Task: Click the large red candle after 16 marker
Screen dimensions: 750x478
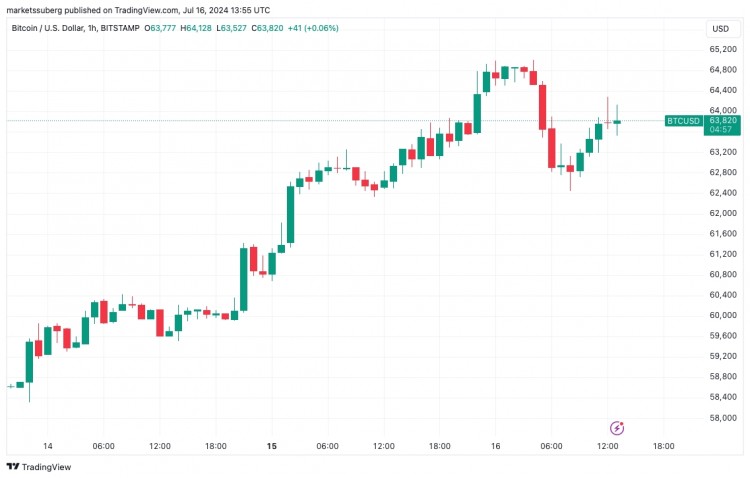Action: pos(542,107)
